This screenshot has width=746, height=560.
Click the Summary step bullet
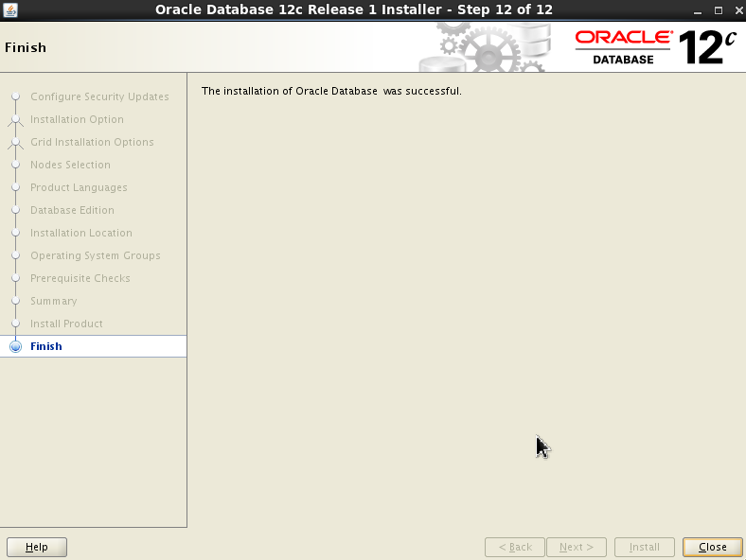coord(16,301)
